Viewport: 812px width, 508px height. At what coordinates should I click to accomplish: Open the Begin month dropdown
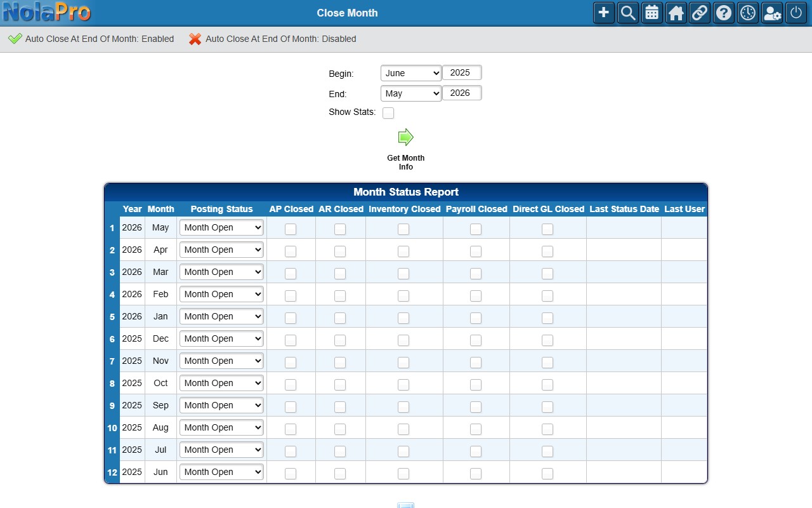point(411,73)
